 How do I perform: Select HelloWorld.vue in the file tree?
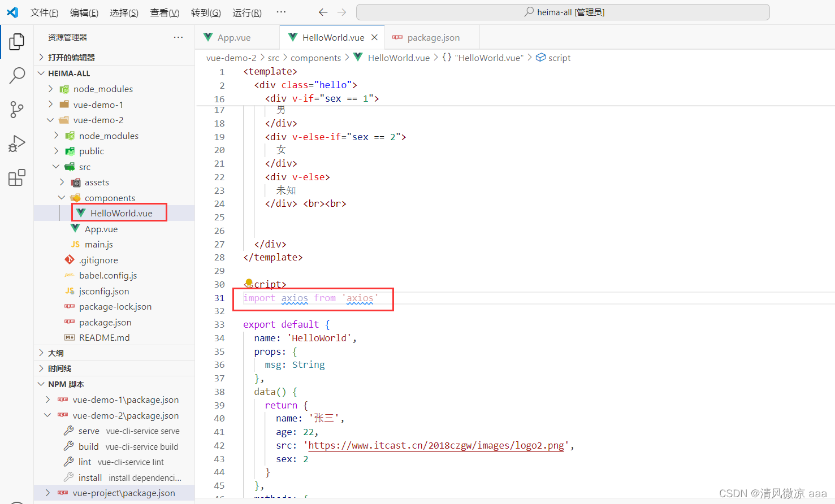(x=121, y=213)
